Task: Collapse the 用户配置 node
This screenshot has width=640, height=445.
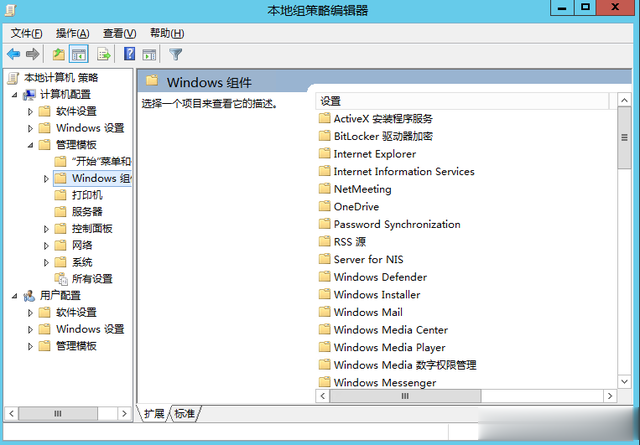Action: tap(15, 296)
